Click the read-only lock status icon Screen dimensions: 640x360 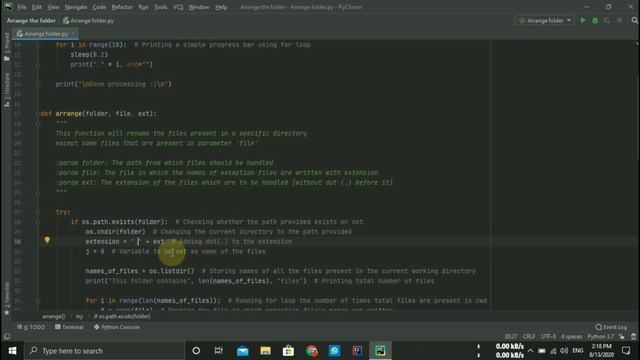[622, 337]
